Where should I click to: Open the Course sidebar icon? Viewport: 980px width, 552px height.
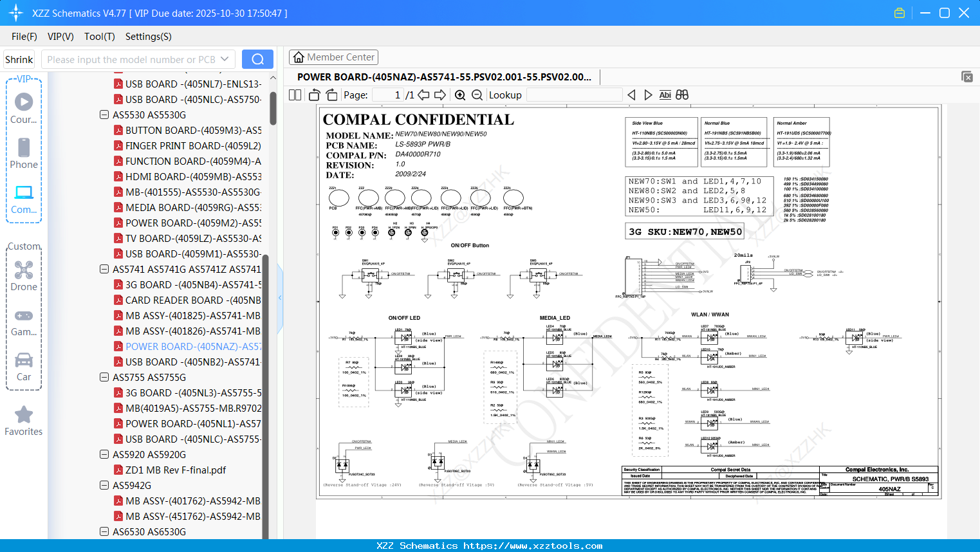pyautogui.click(x=24, y=108)
